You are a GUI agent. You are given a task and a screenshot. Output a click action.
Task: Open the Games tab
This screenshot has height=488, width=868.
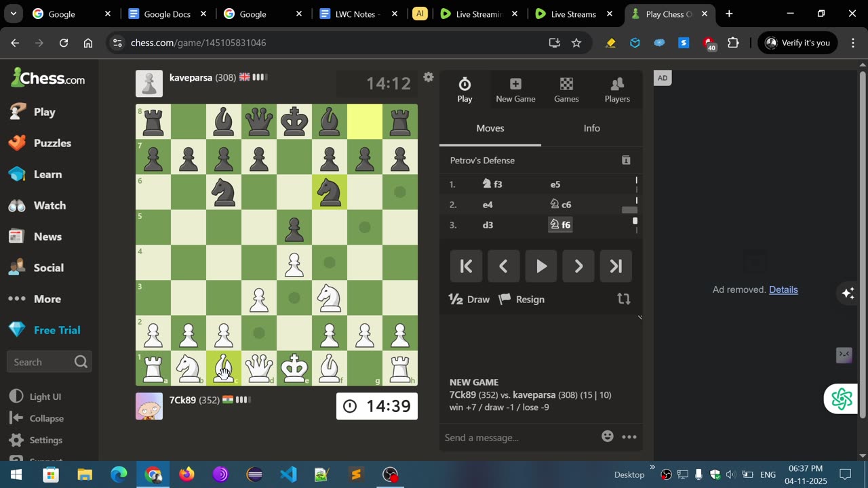pos(566,90)
